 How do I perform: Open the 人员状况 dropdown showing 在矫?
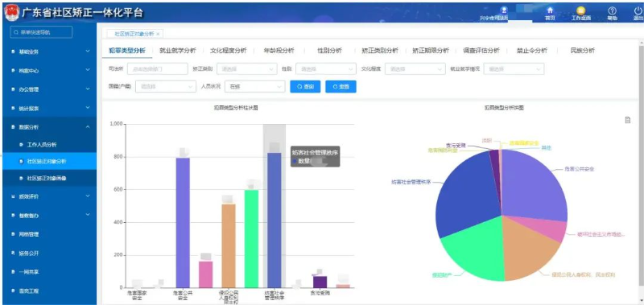(x=254, y=87)
